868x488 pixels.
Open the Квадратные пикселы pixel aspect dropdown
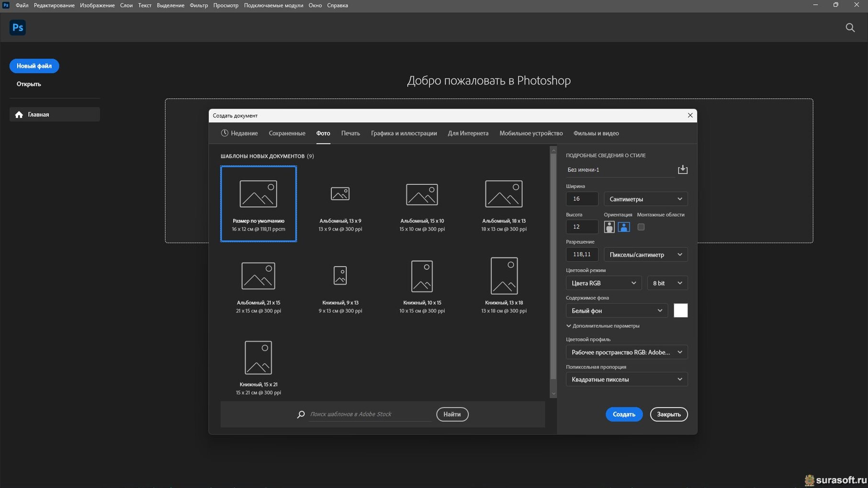point(627,379)
